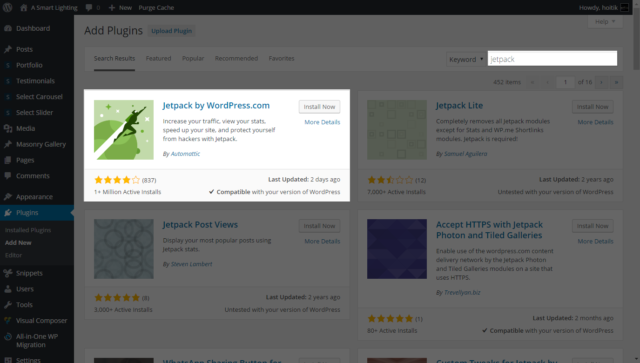Click the Testimonials icon in sidebar
Viewport: 640px width, 363px height.
pos(8,81)
